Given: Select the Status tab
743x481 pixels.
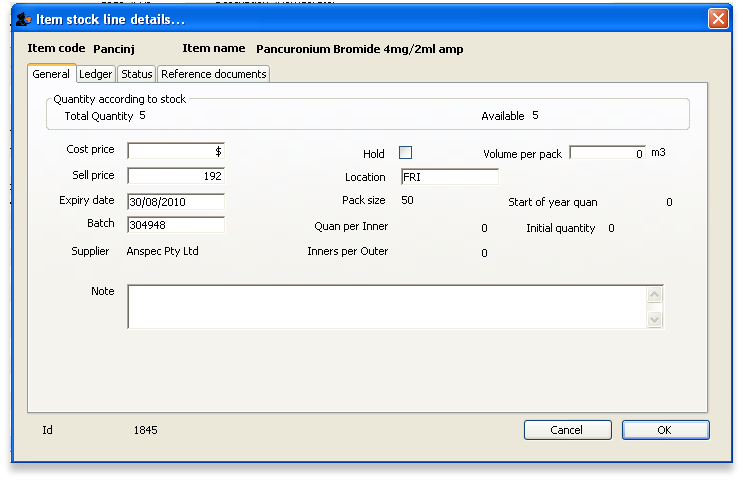Looking at the screenshot, I should 136,74.
